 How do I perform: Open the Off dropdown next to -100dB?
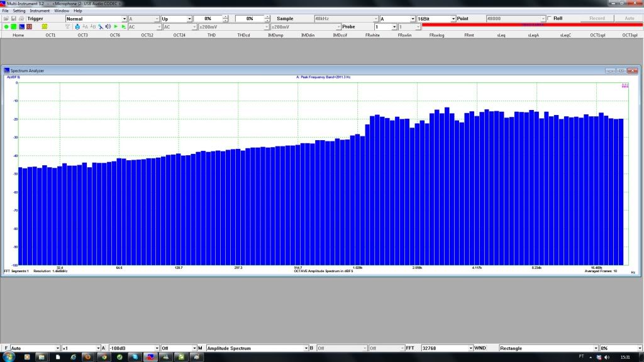179,348
